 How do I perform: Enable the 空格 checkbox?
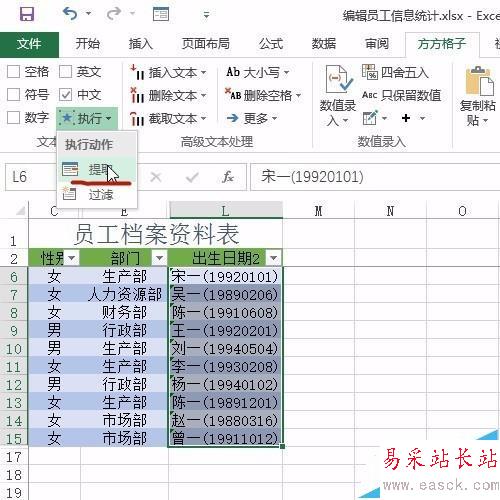click(14, 72)
